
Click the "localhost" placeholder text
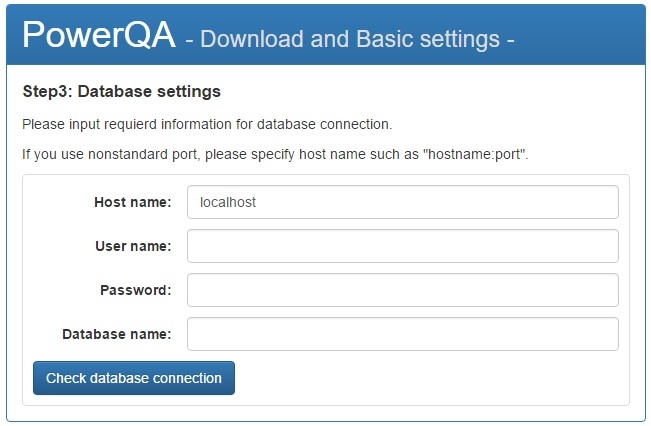[x=229, y=202]
